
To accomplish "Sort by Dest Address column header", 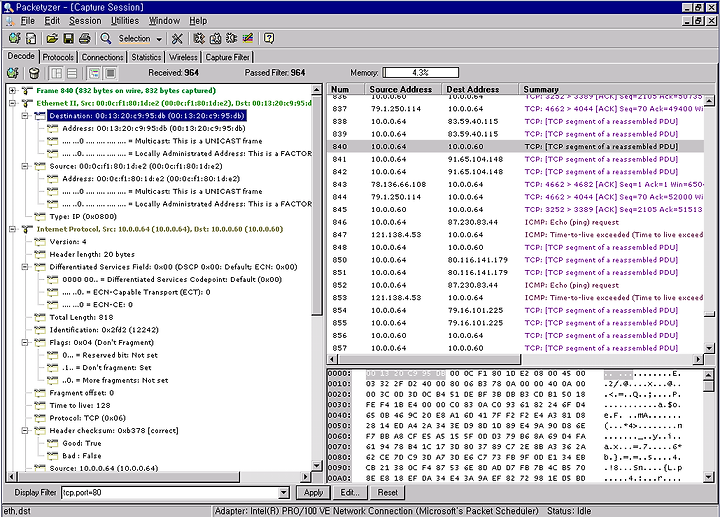I will (479, 89).
